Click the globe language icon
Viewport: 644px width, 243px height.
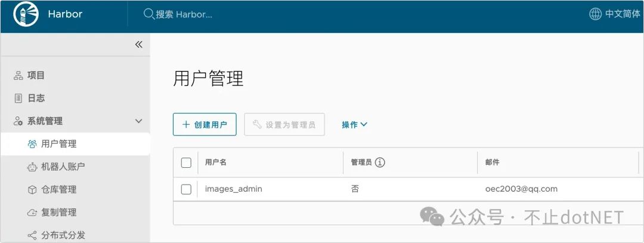tap(595, 14)
